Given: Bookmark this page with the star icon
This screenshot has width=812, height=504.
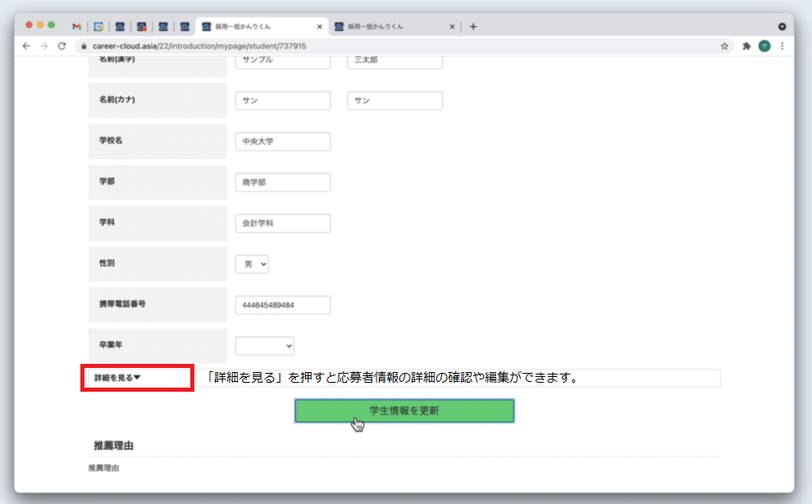Looking at the screenshot, I should pyautogui.click(x=724, y=47).
